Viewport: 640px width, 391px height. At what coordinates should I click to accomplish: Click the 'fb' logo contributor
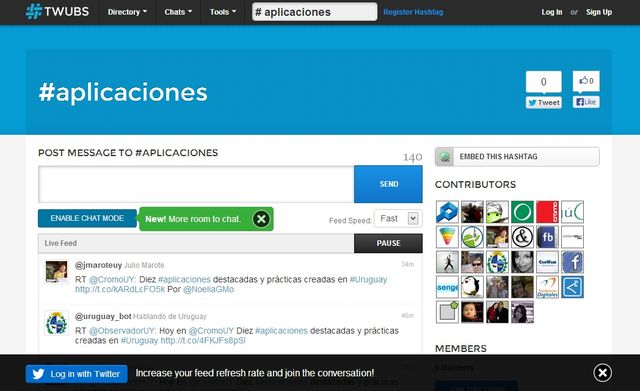point(547,237)
